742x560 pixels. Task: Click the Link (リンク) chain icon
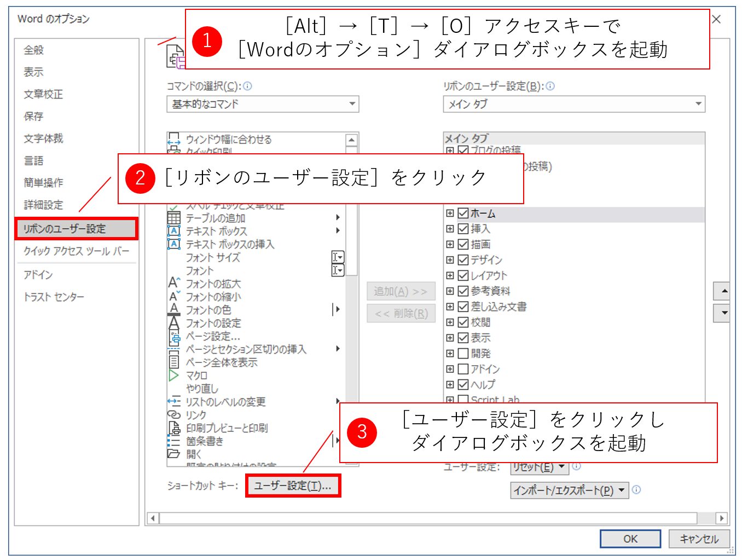173,415
